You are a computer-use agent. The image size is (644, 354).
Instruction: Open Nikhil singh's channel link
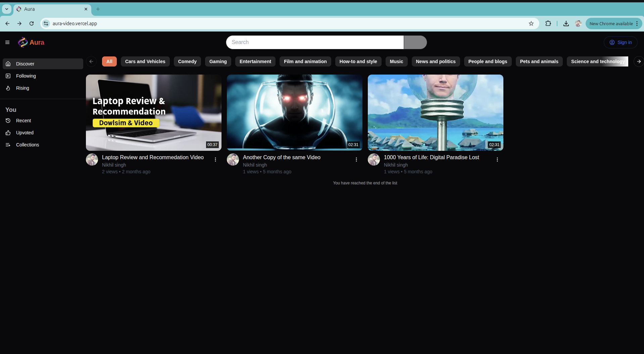114,165
